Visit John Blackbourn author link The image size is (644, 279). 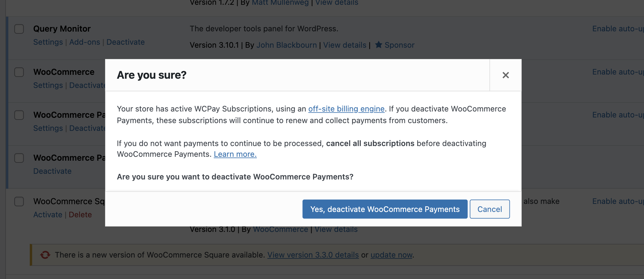point(287,45)
